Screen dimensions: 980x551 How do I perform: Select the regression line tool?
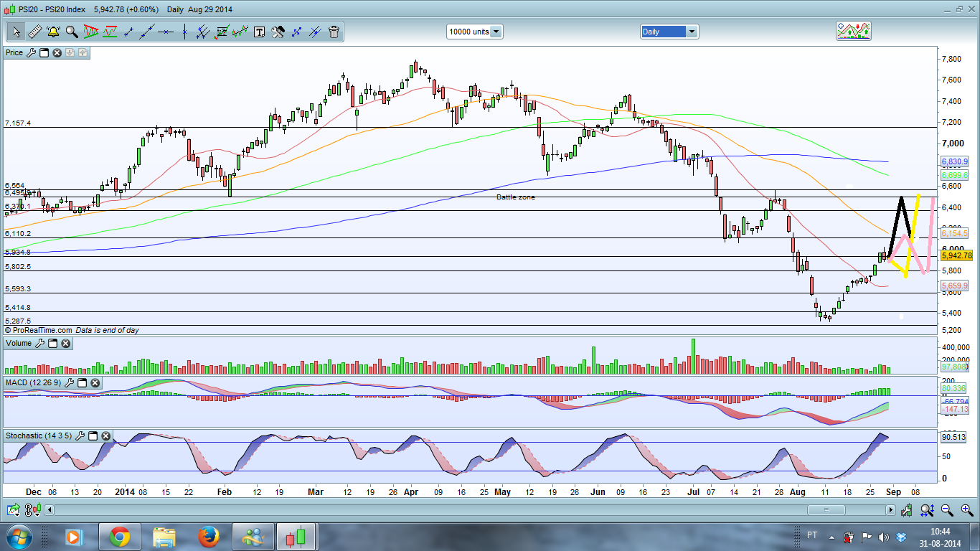pos(240,32)
